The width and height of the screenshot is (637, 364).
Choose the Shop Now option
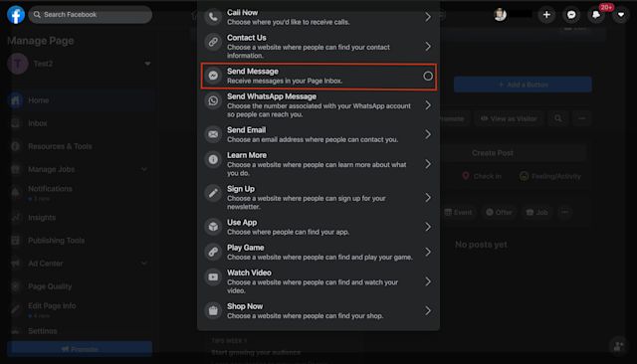(x=318, y=311)
